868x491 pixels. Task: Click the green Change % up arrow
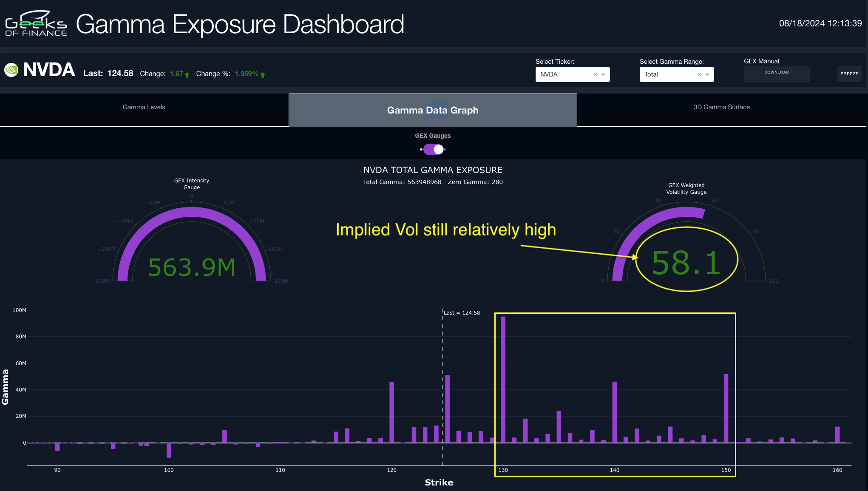tap(263, 75)
